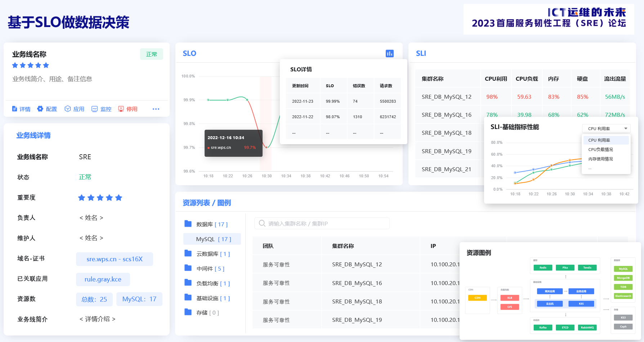The width and height of the screenshot is (644, 342).
Task: Open the < 详情介绍 > link
Action: point(97,319)
